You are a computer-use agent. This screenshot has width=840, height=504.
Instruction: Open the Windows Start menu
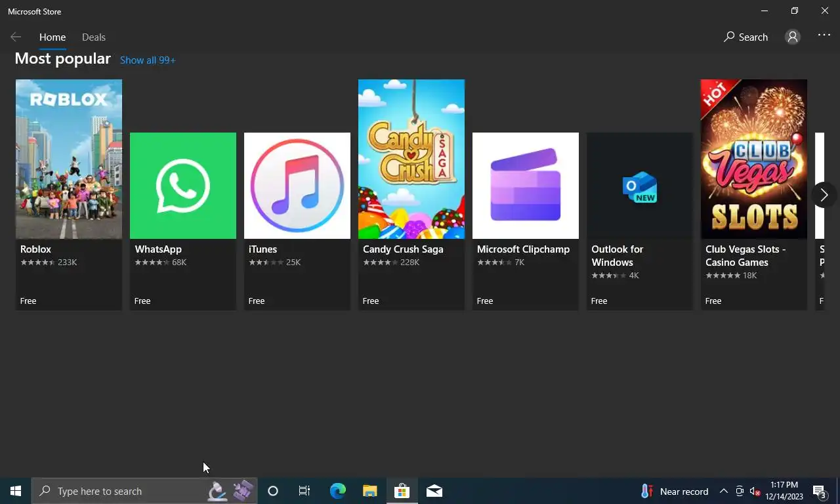click(x=16, y=491)
